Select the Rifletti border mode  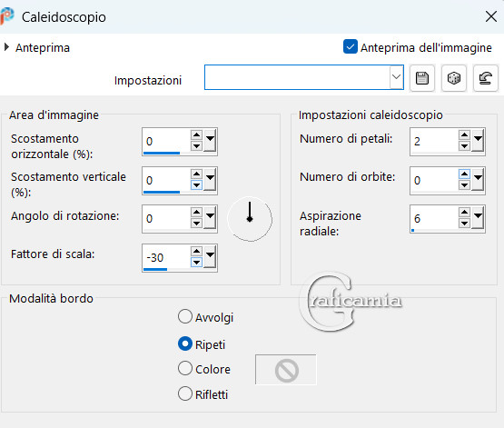tap(185, 393)
